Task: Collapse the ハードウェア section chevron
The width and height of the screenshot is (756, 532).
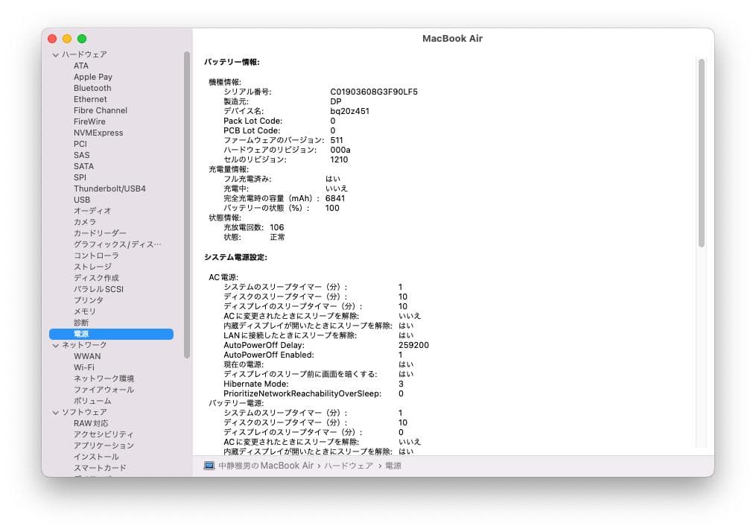Action: click(x=55, y=55)
